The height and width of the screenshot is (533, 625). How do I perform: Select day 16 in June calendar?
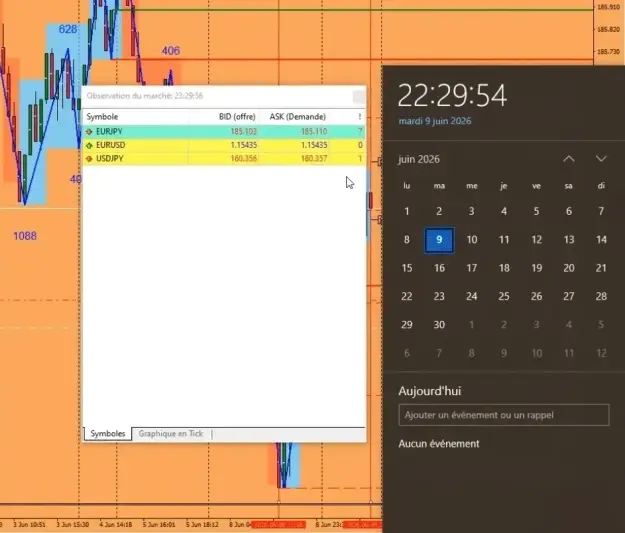click(x=439, y=268)
